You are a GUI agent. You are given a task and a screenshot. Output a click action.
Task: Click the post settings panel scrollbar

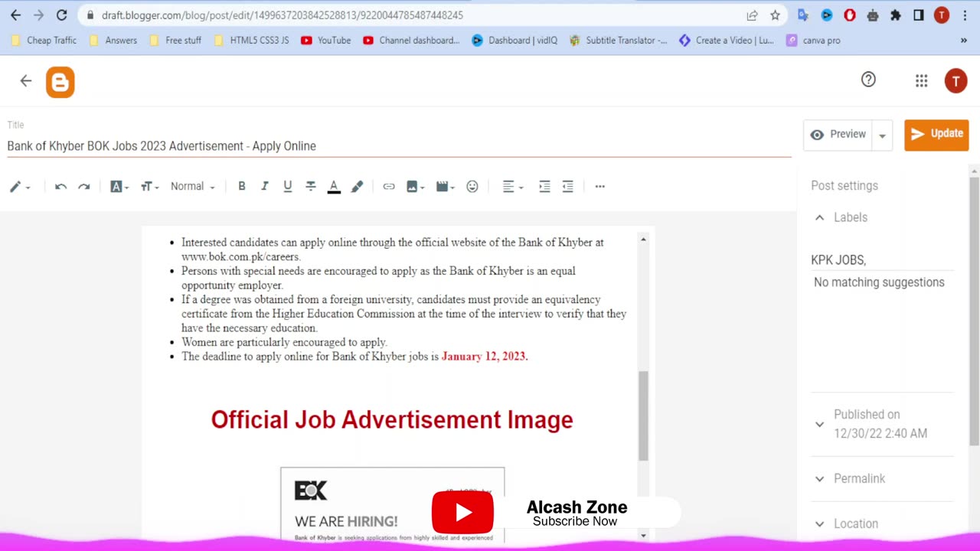[974, 310]
